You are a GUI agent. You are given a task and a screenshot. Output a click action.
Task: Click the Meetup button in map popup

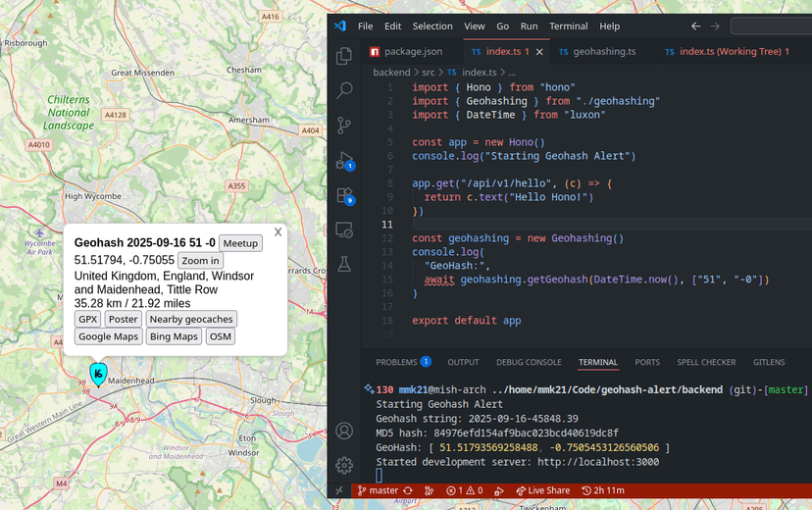240,243
